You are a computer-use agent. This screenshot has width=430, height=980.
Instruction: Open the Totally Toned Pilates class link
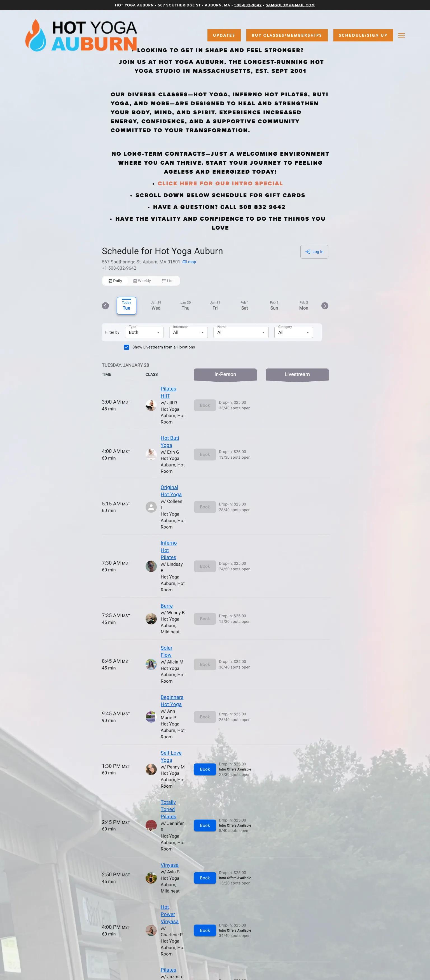[168, 809]
